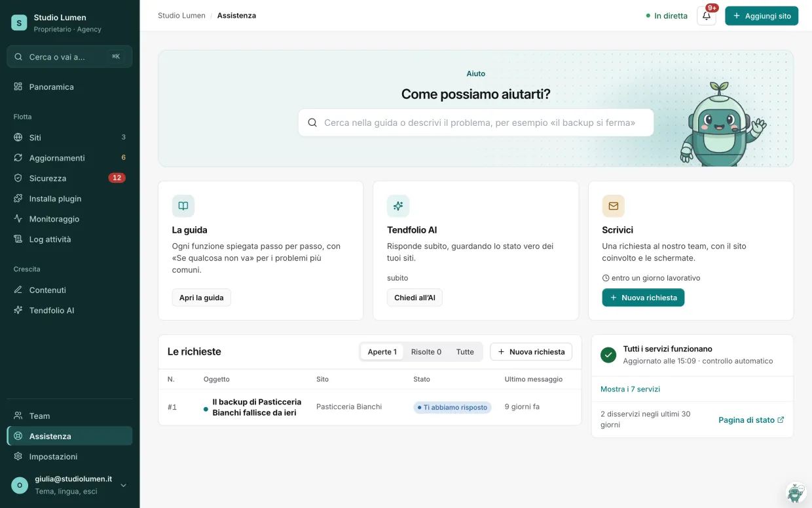Open the Pagina di stato link

click(x=751, y=420)
